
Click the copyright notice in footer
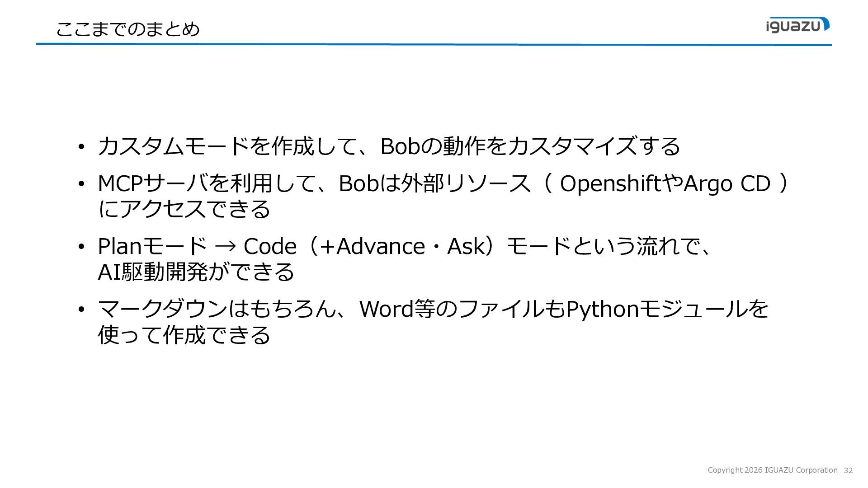(x=773, y=470)
